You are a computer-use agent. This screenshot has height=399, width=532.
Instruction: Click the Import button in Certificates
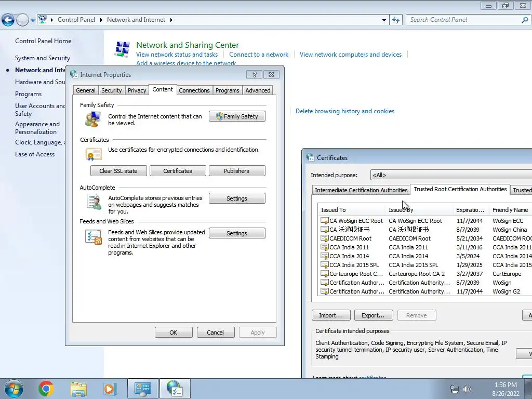pos(331,315)
